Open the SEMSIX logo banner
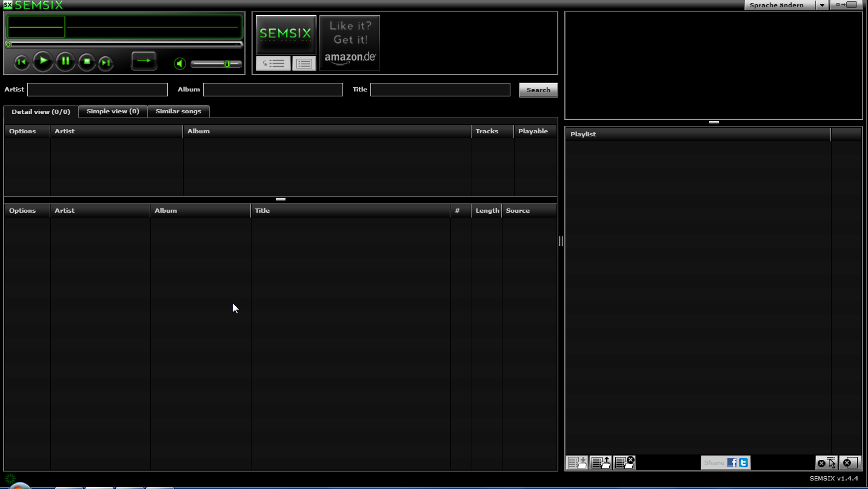The image size is (868, 489). [286, 35]
